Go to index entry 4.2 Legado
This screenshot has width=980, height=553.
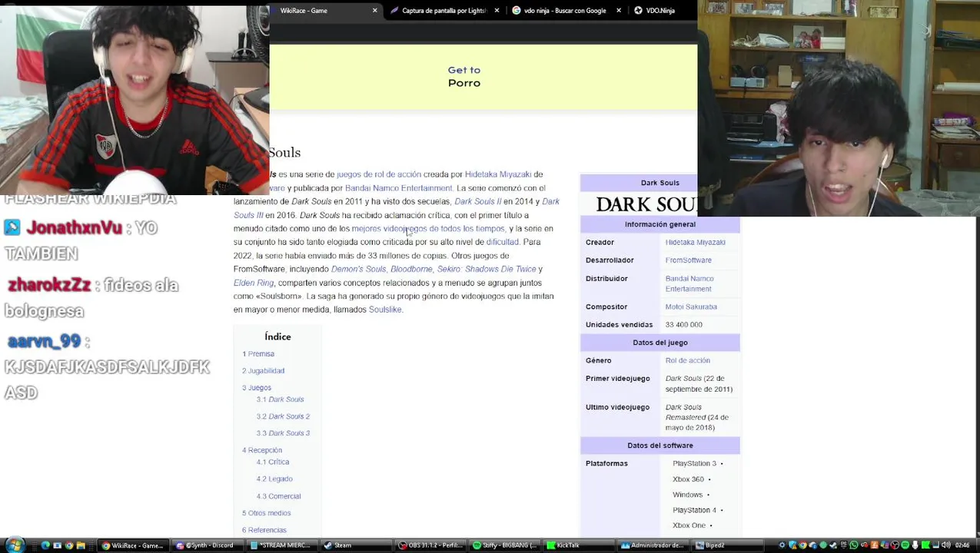tap(274, 479)
